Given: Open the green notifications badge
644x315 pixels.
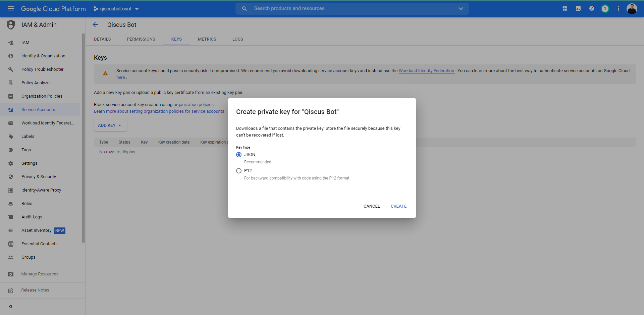Looking at the screenshot, I should click(605, 9).
